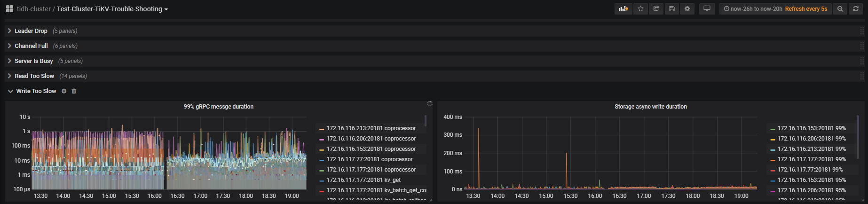Toggle 172.16.116.153:20181 99% series in legend
Image resolution: width=868 pixels, height=204 pixels.
click(811, 128)
